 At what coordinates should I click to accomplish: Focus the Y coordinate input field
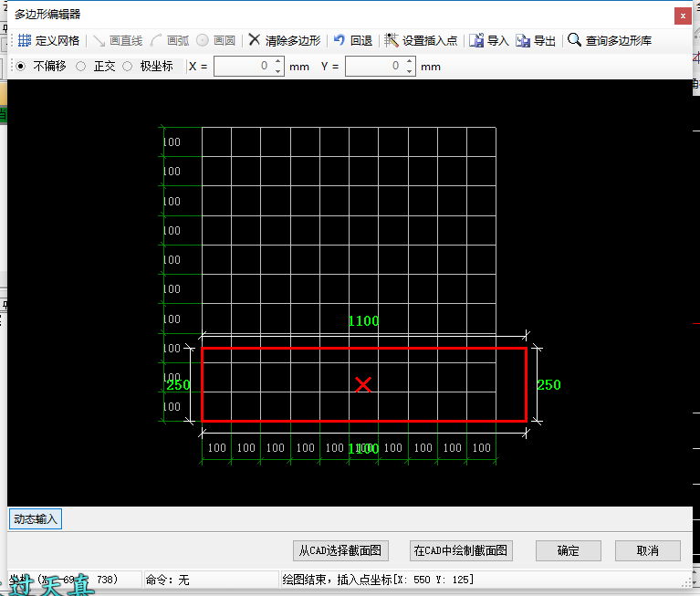pos(375,66)
